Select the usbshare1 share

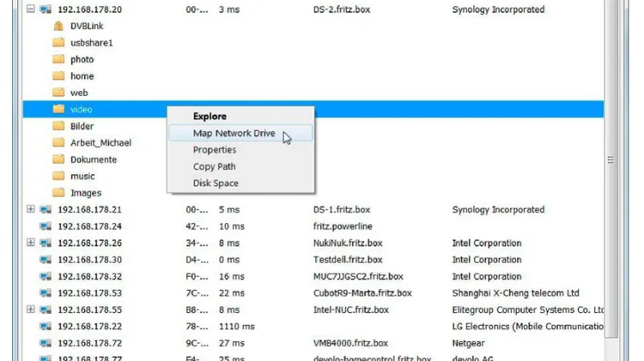click(x=91, y=43)
